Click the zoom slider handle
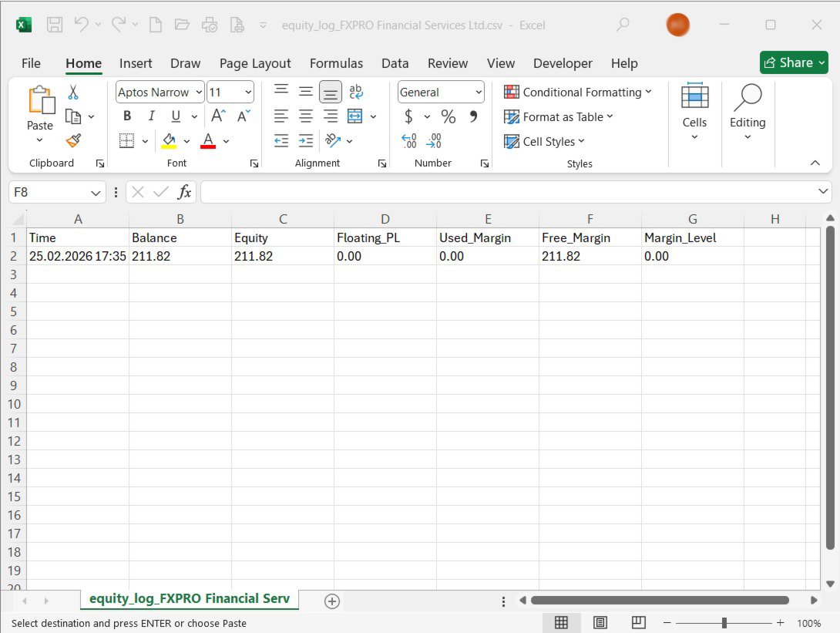This screenshot has height=633, width=840. pyautogui.click(x=724, y=623)
